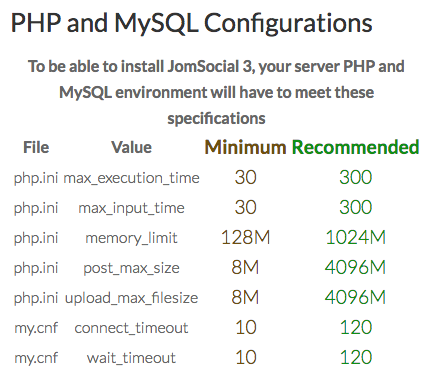This screenshot has height=392, width=437.
Task: Select the upload_max_filesize setting name
Action: (x=131, y=298)
